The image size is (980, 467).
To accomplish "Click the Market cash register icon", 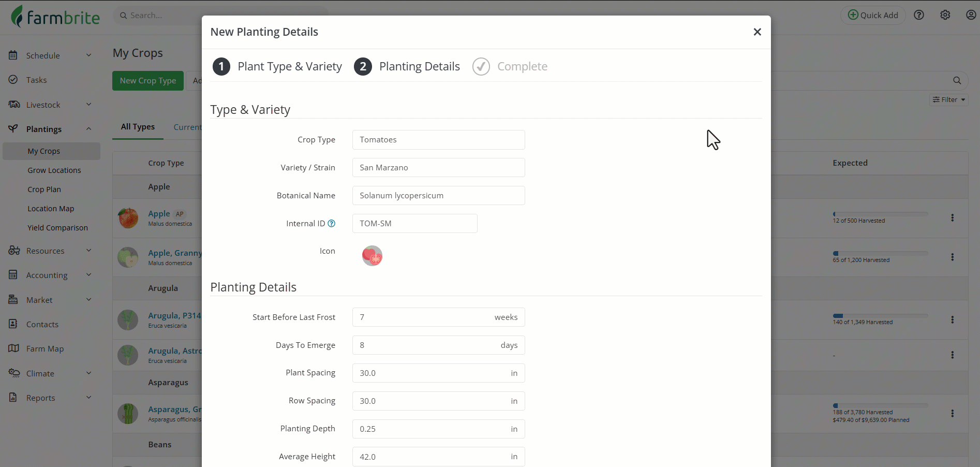I will click(x=13, y=300).
